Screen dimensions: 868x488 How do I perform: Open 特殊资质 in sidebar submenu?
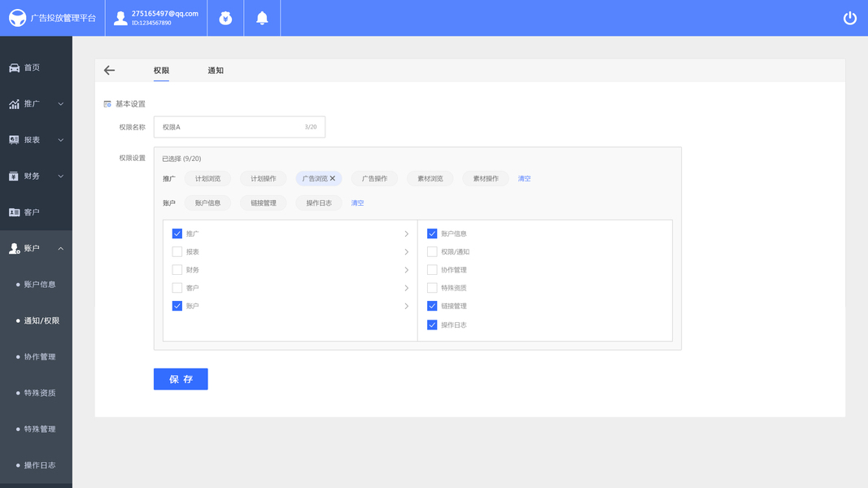[40, 393]
